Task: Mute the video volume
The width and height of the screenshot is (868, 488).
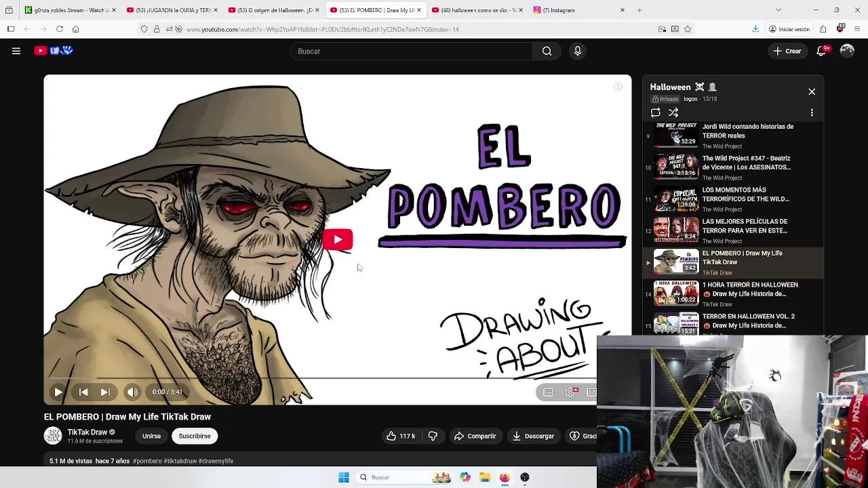Action: click(x=132, y=392)
